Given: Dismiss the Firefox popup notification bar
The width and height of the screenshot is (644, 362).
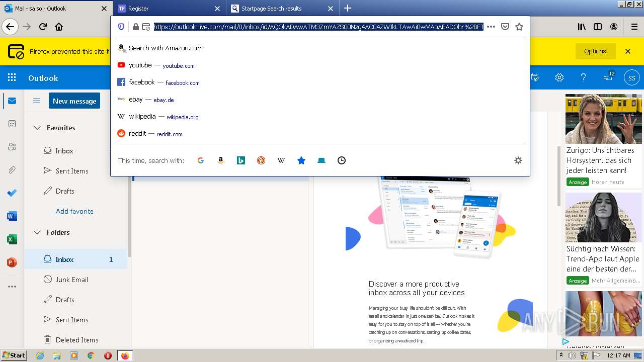Looking at the screenshot, I should (628, 51).
